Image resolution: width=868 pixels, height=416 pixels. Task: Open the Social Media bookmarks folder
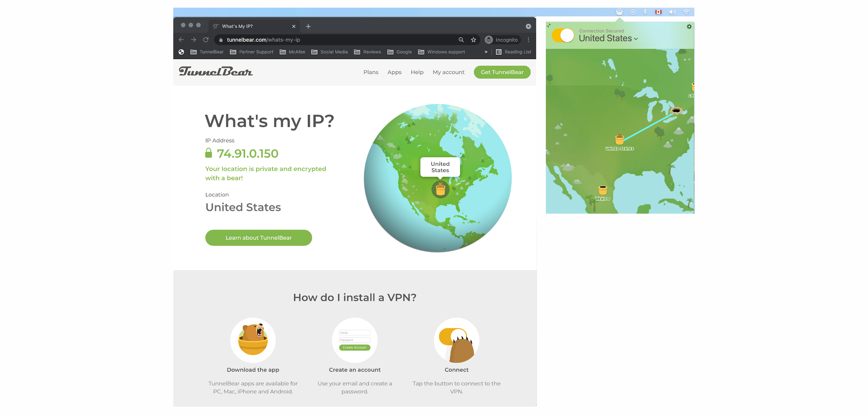point(330,52)
